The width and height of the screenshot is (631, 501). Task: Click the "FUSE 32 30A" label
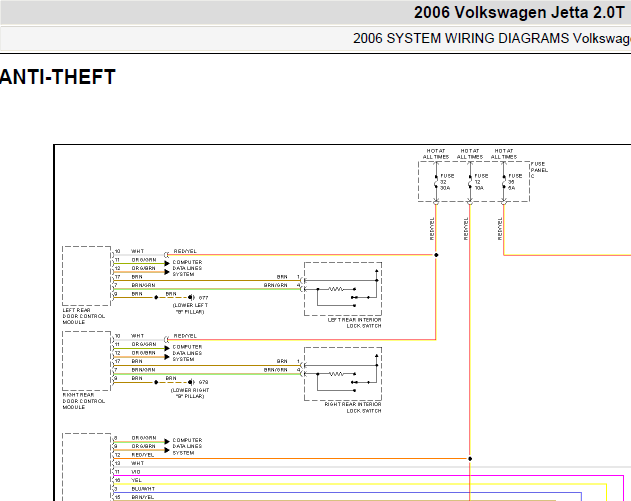coord(447,182)
